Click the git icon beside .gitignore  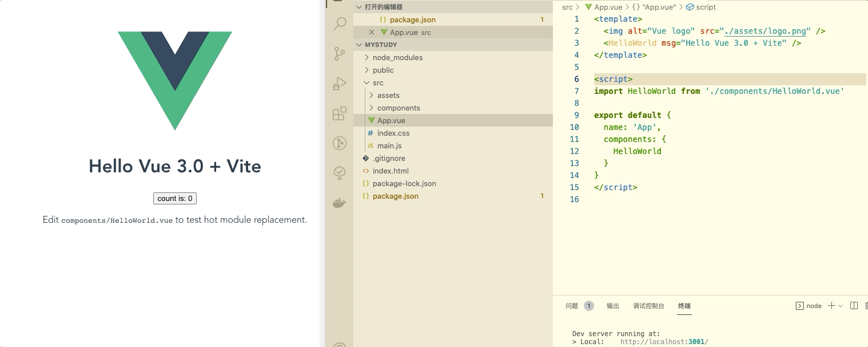366,158
